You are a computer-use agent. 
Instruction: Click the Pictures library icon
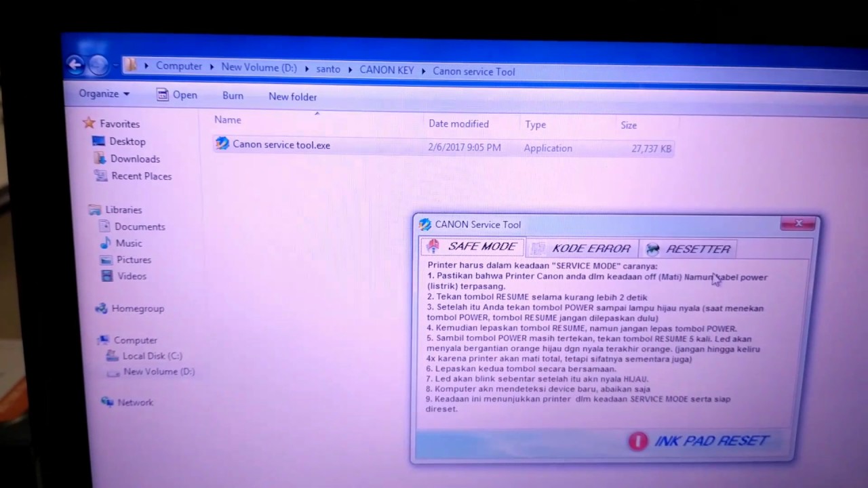pos(106,260)
